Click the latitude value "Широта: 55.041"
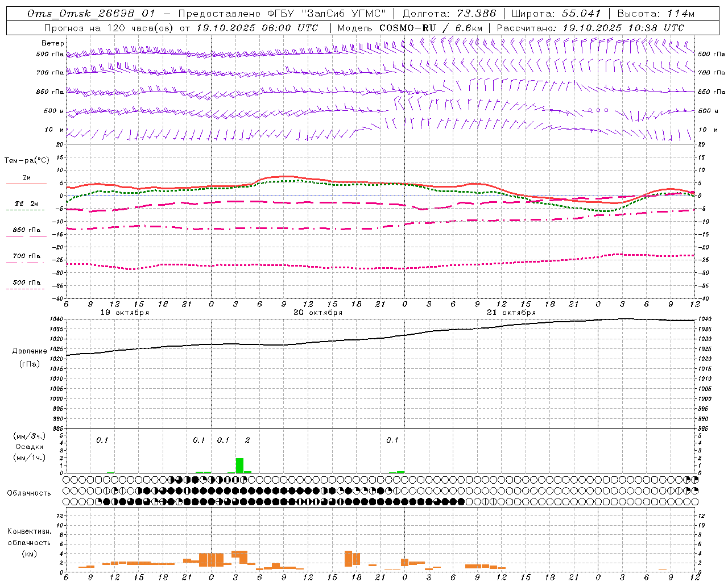Image resolution: width=728 pixels, height=582 pixels. (x=556, y=14)
